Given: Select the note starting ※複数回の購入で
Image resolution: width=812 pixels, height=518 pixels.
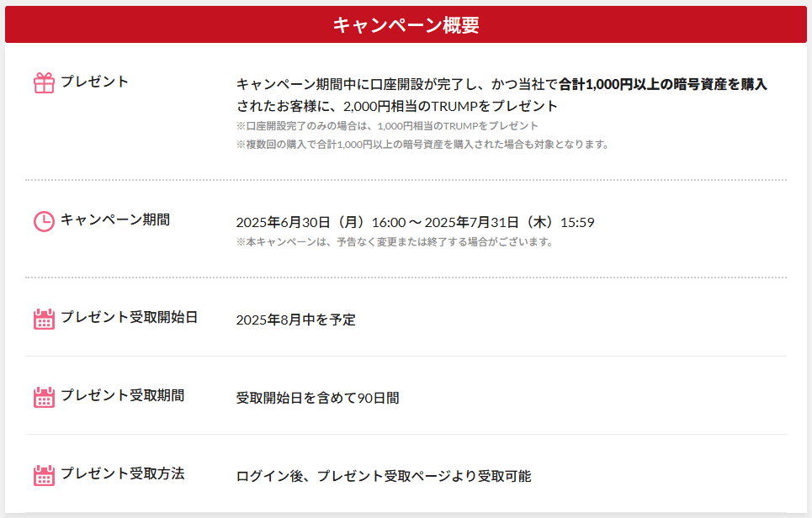Looking at the screenshot, I should point(422,145).
